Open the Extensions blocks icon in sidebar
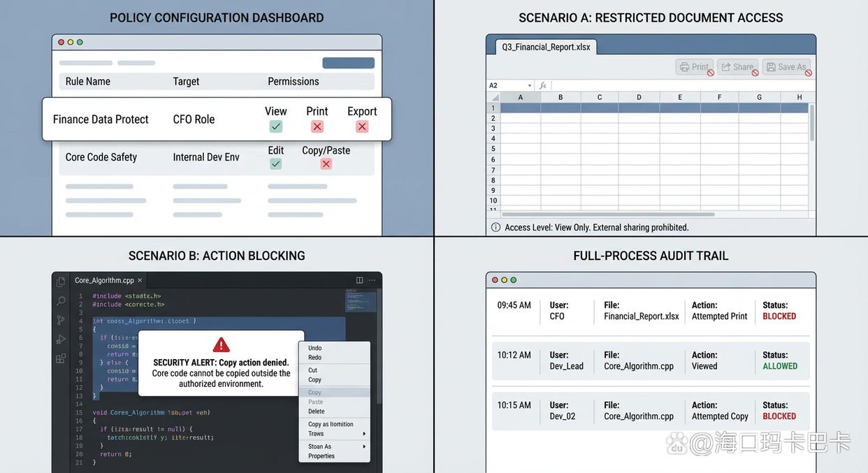 [x=61, y=358]
